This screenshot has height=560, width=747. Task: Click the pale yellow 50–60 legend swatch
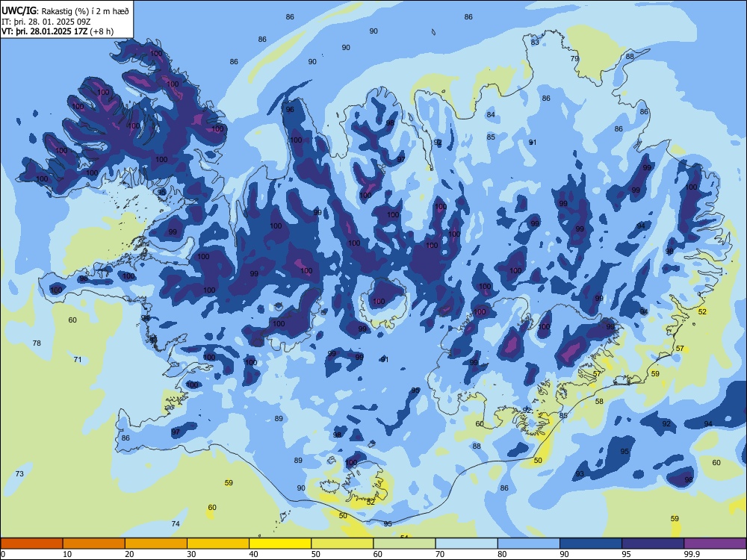pos(342,544)
